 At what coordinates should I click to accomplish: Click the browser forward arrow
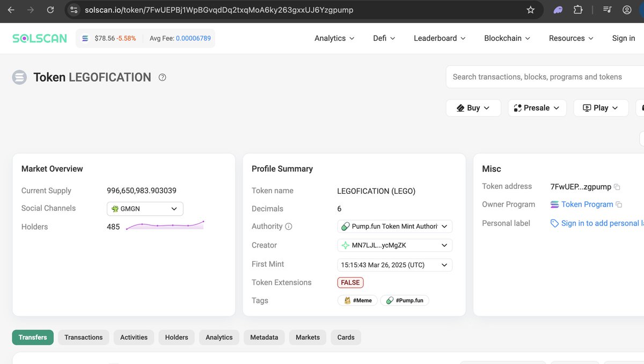point(31,10)
